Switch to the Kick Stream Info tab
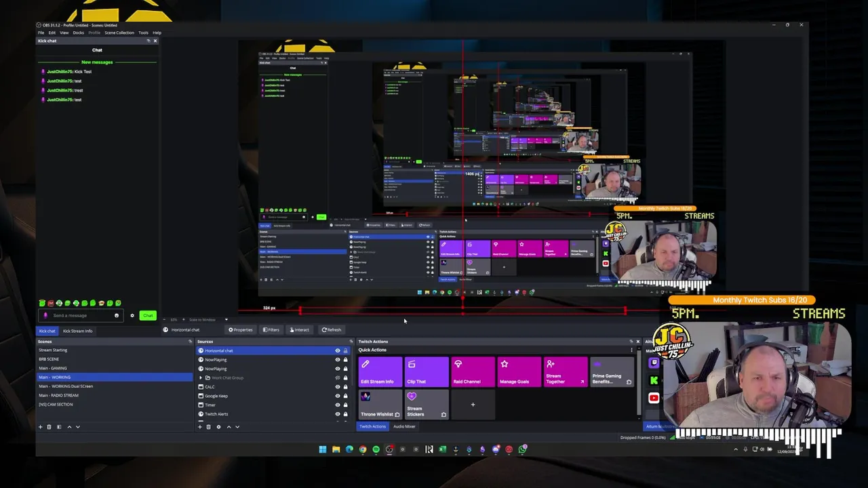 pos(77,331)
